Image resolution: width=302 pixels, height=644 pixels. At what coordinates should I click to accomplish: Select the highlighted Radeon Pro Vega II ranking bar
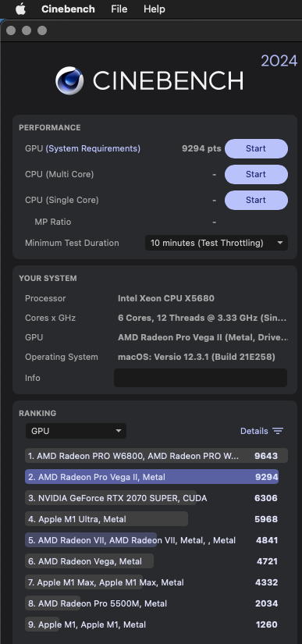[152, 477]
